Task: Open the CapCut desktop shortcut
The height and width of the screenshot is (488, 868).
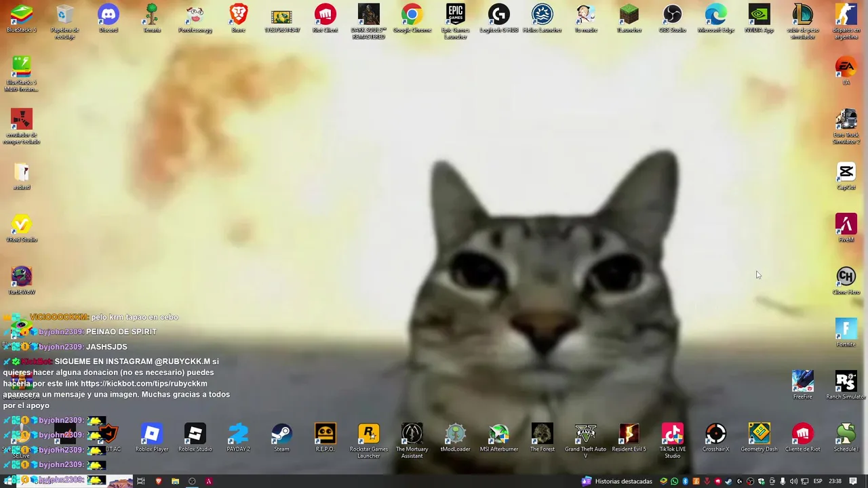Action: click(846, 176)
